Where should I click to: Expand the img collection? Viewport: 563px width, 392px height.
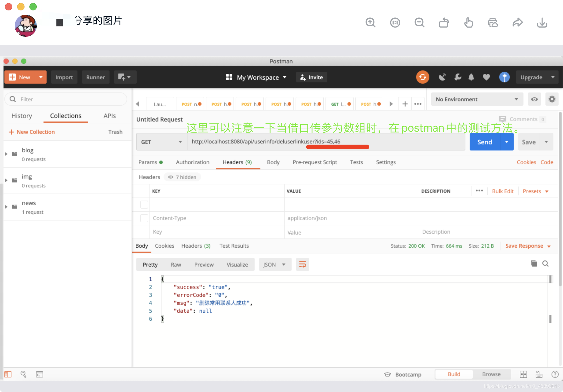click(x=6, y=180)
